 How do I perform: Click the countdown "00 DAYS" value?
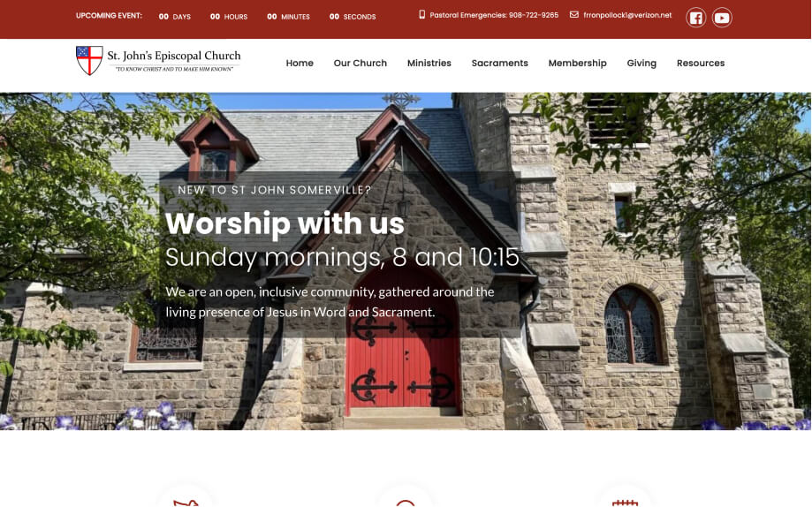point(175,17)
